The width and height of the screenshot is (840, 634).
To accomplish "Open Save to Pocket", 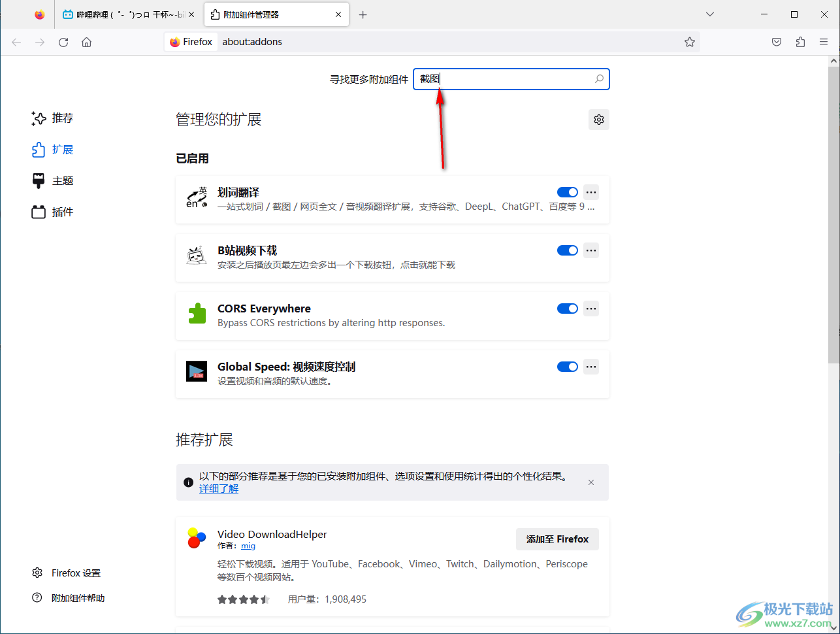I will [x=777, y=42].
